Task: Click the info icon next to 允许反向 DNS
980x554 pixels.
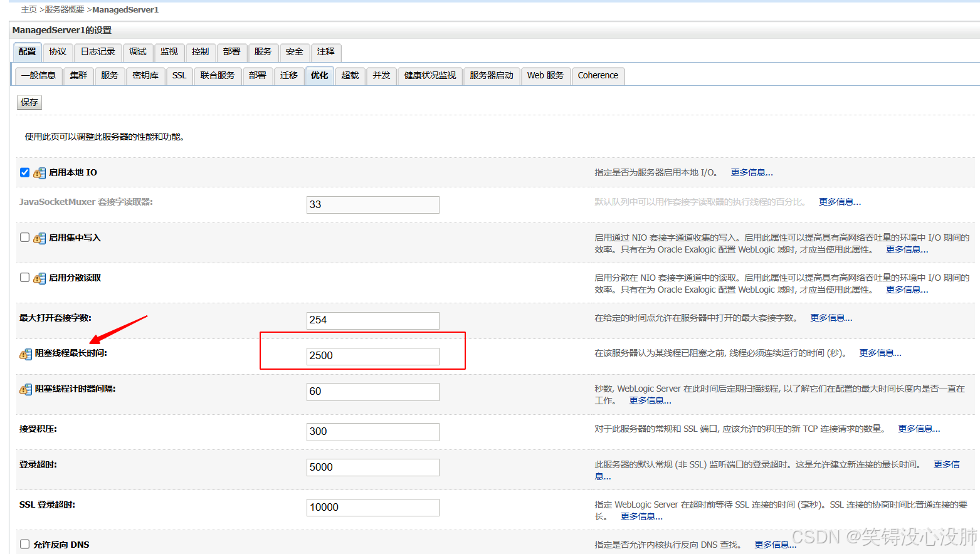Action: [38, 544]
